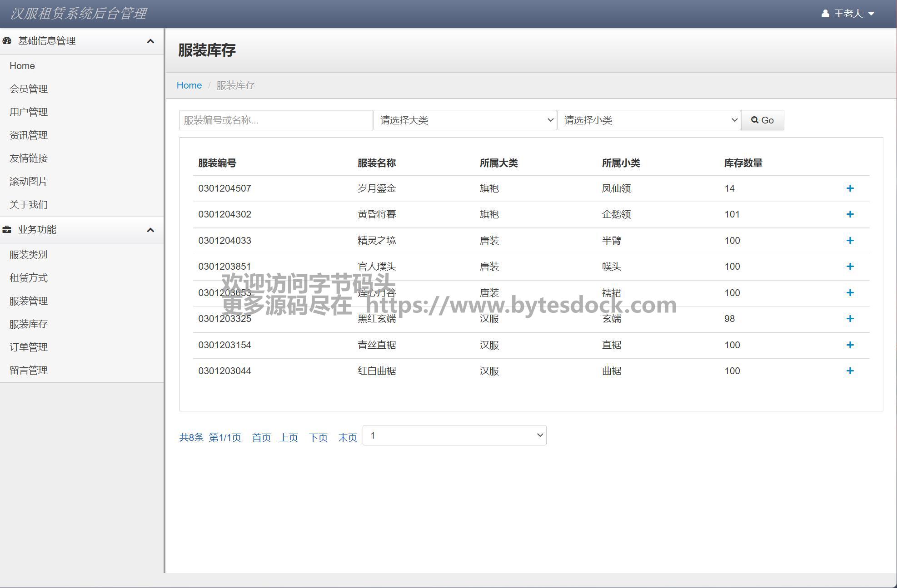The image size is (897, 588).
Task: Select 服装管理 from sidebar menu
Action: (x=29, y=301)
